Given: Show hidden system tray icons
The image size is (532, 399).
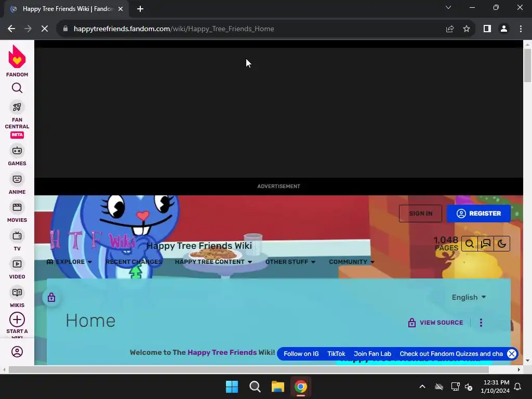Looking at the screenshot, I should tap(422, 387).
